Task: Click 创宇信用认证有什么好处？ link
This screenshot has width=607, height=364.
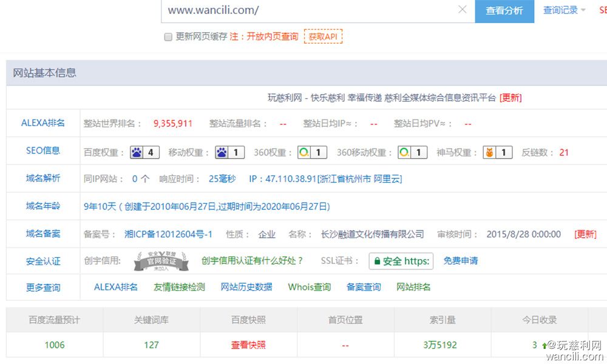Action: pos(253,261)
